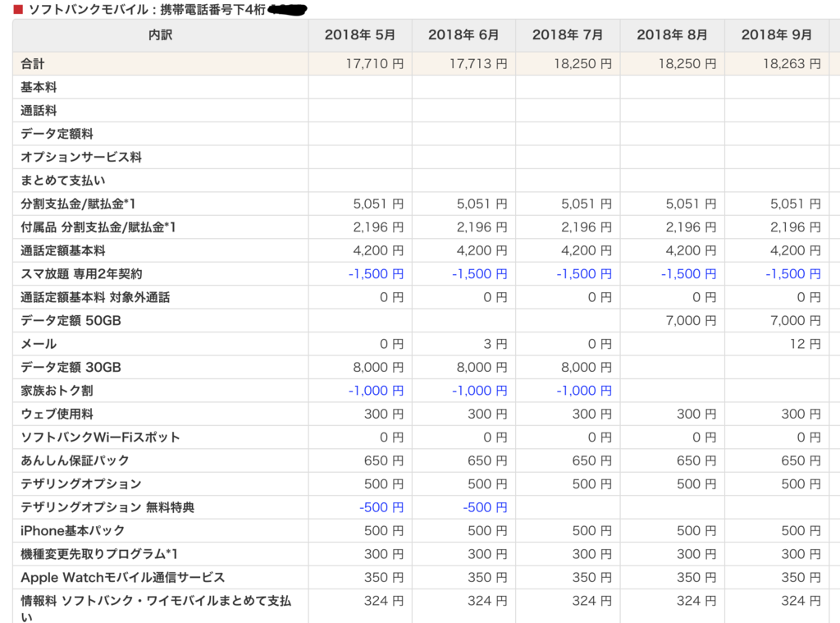Click the September total 18,263 円
Viewport: 840px width, 623px height.
[792, 64]
